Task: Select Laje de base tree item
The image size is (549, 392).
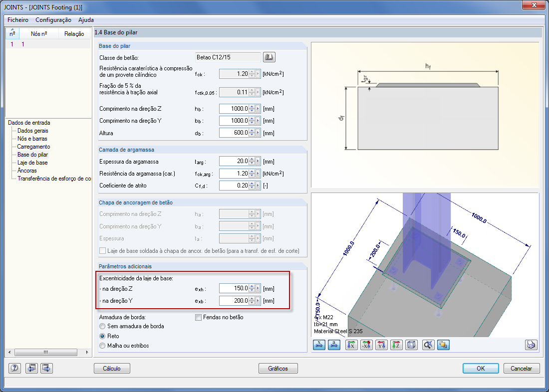Action: (32, 163)
